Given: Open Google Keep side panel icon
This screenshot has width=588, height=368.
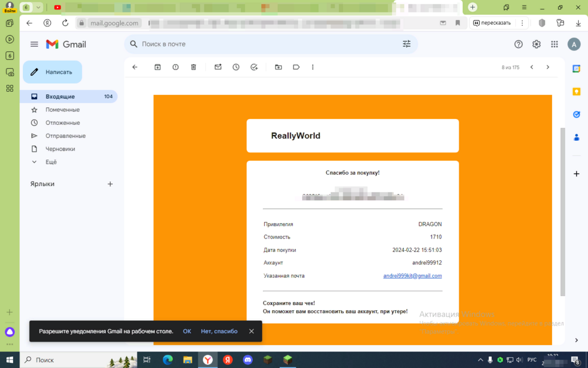Looking at the screenshot, I should (576, 92).
